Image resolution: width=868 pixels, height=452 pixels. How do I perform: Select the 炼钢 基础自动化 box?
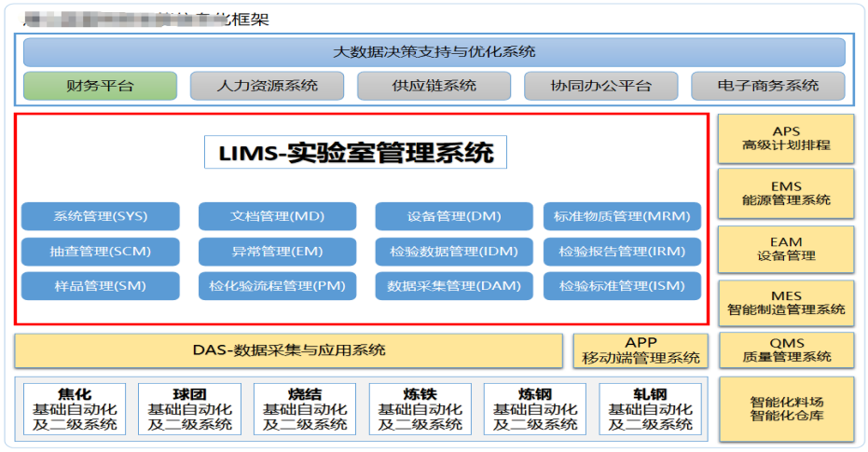click(x=535, y=409)
